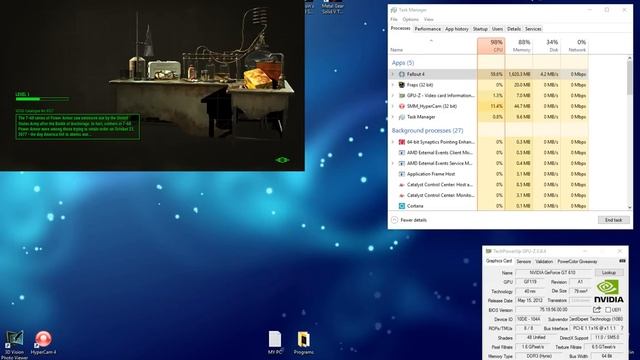640x360 pixels.
Task: Open the 3D Vision Photo Viewer desktop shortcut
Action: click(x=14, y=345)
